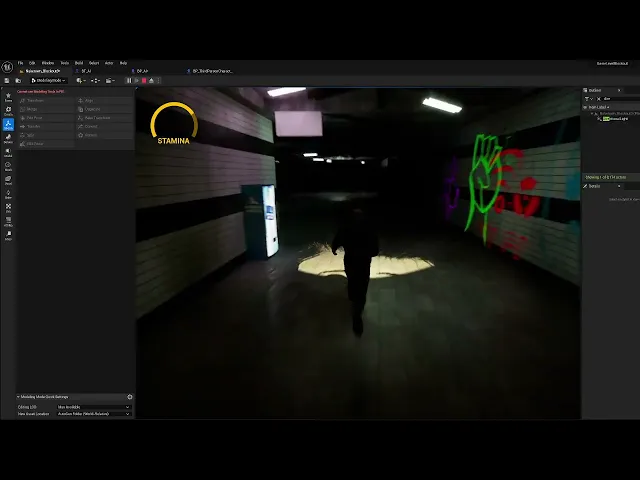Viewport: 640px width, 480px height.
Task: Open the Actor menu
Action: [109, 63]
